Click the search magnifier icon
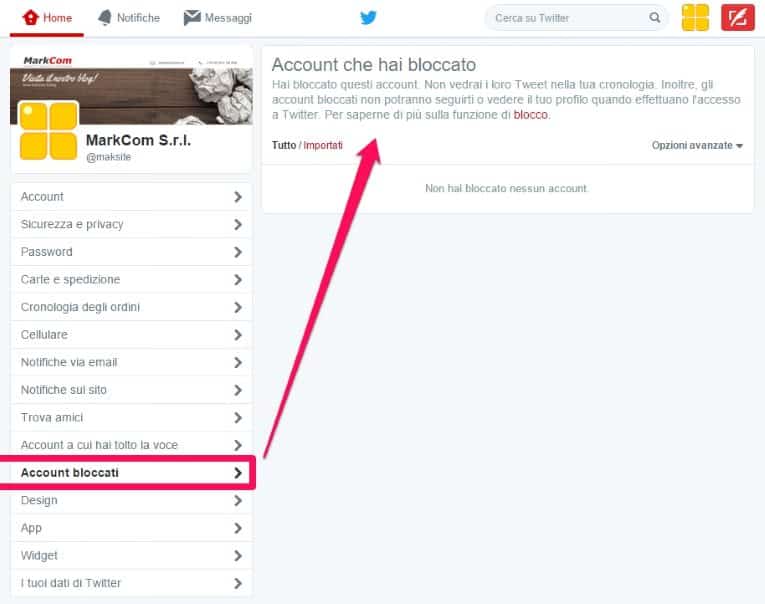The height and width of the screenshot is (604, 765). pyautogui.click(x=655, y=18)
